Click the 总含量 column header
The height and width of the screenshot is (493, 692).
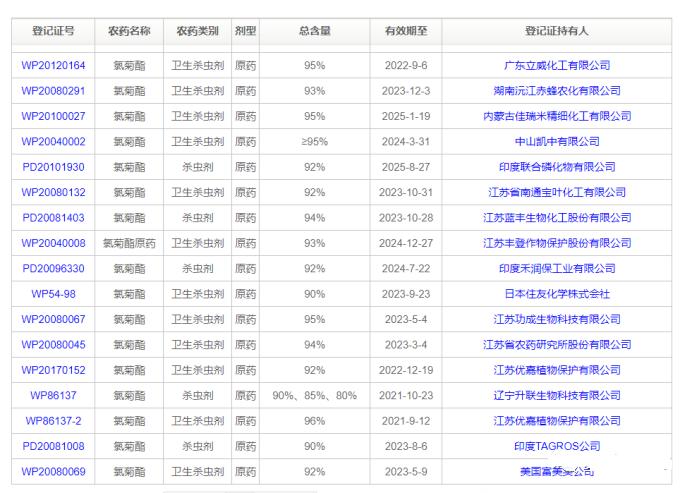(x=315, y=31)
